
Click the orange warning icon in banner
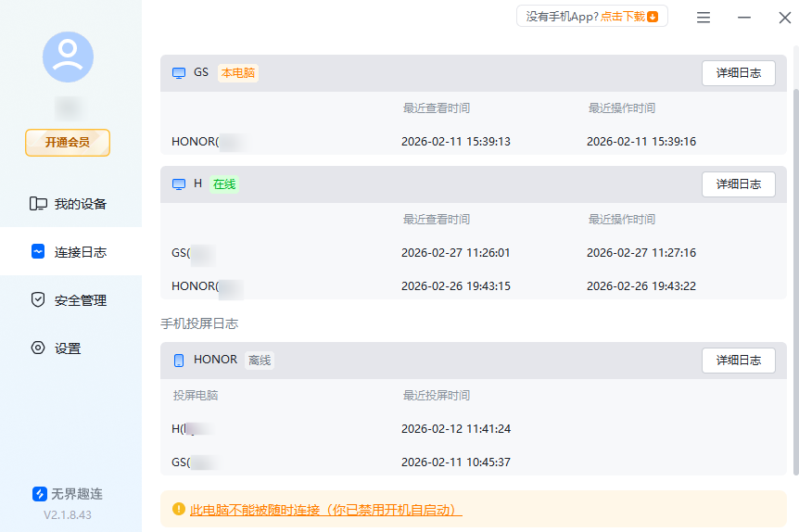point(178,509)
